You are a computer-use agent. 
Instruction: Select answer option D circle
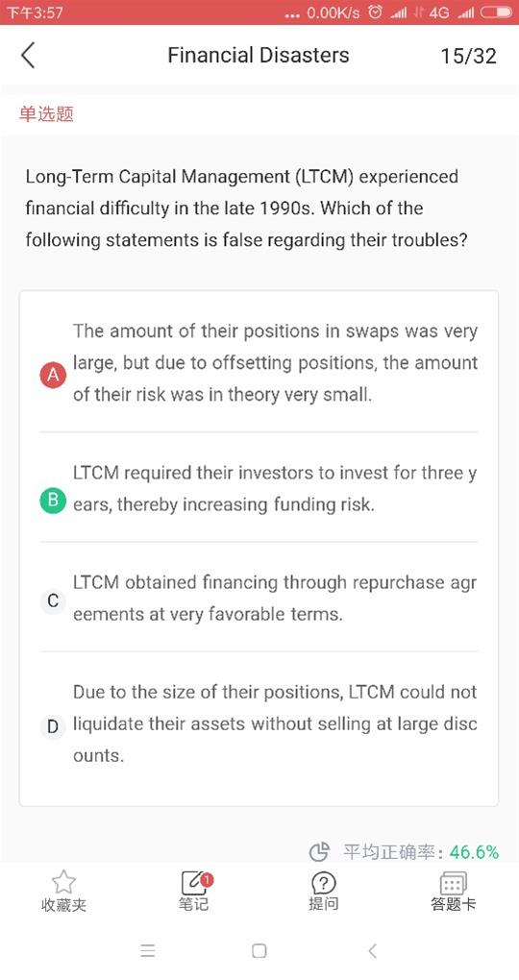pyautogui.click(x=53, y=726)
